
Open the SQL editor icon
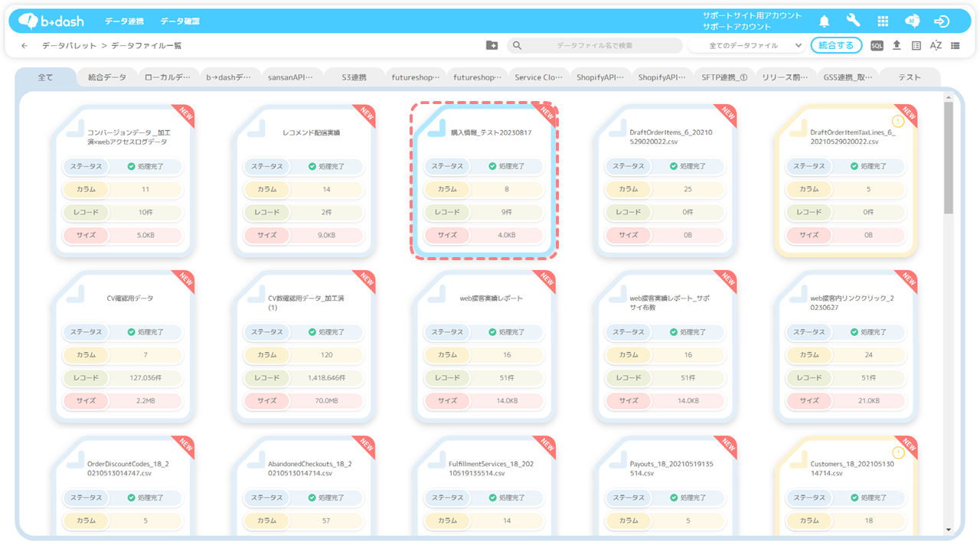(877, 46)
